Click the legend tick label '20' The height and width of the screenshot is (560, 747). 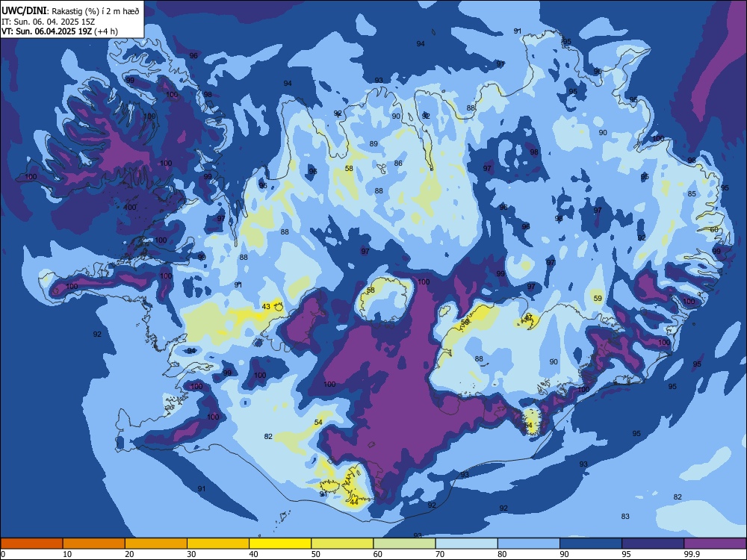(x=129, y=554)
